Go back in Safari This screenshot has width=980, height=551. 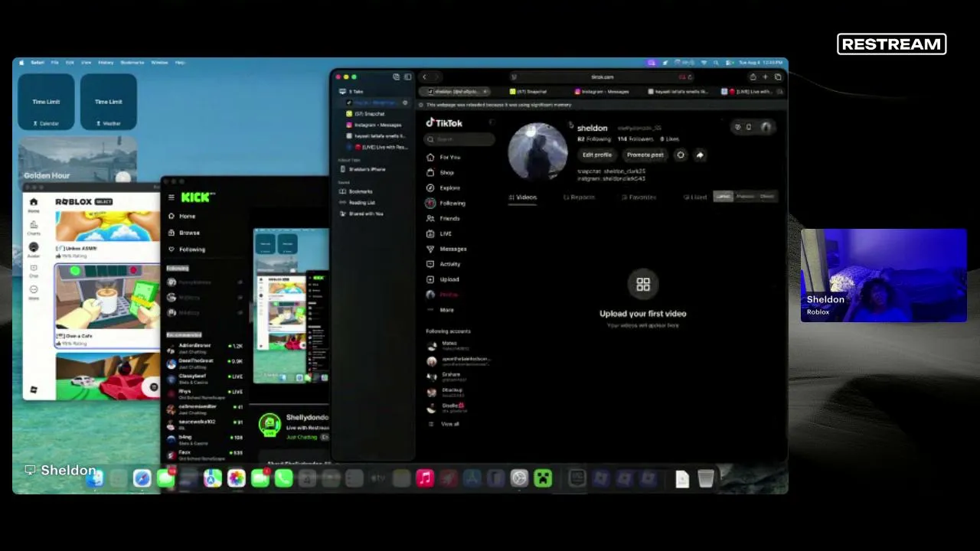pos(424,77)
